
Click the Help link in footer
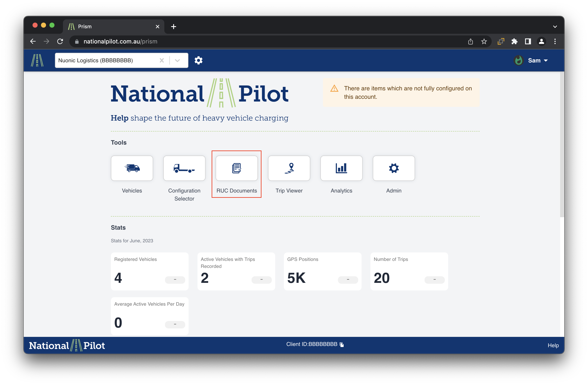click(553, 345)
